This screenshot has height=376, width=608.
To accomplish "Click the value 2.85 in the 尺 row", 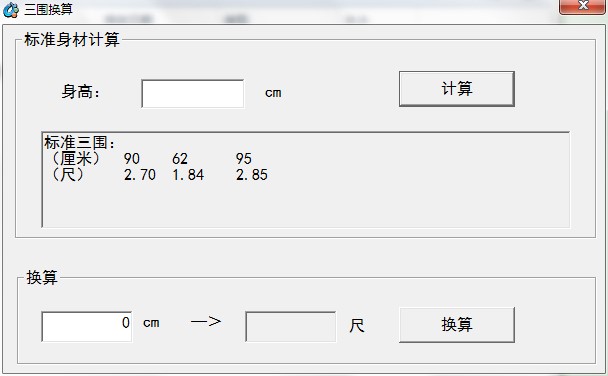I will click(252, 175).
